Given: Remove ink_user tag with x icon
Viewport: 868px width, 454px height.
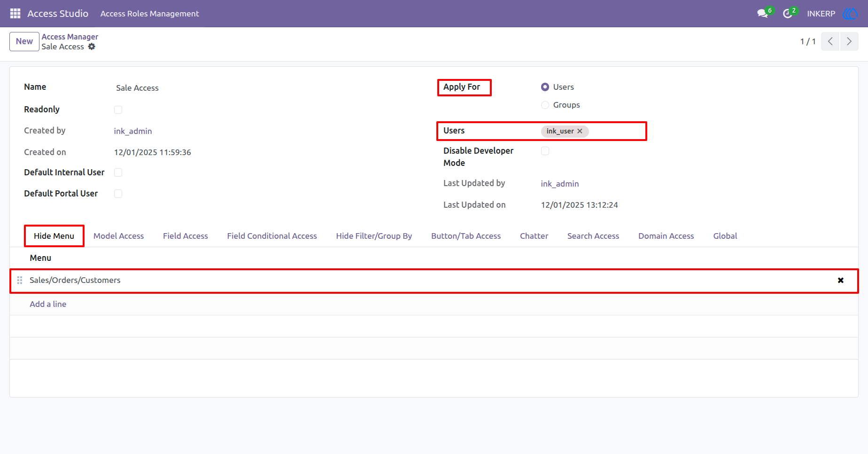Looking at the screenshot, I should click(x=580, y=131).
